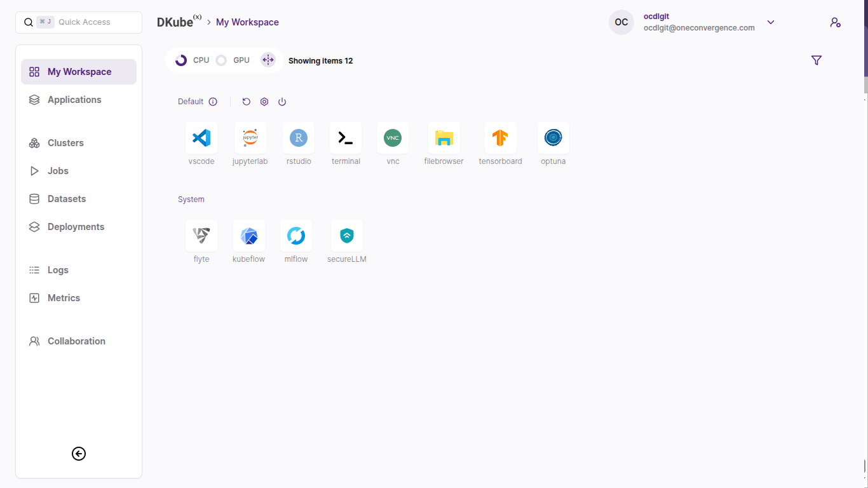Open the Deployments sidebar item
868x488 pixels.
click(76, 227)
